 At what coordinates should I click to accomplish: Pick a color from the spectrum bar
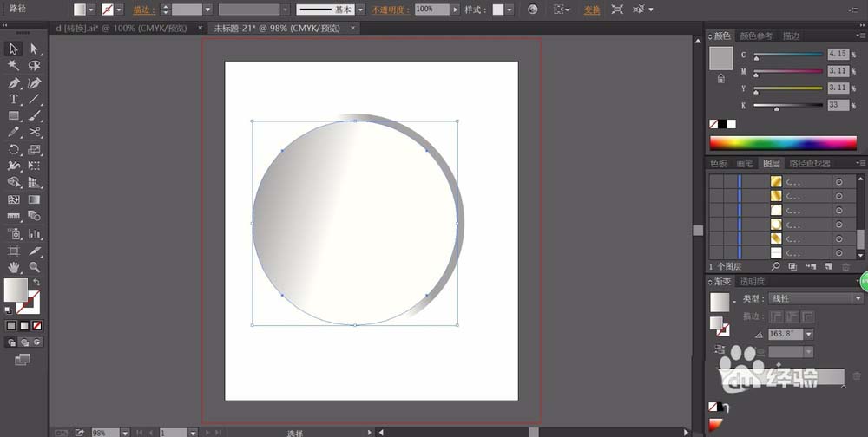pyautogui.click(x=783, y=143)
